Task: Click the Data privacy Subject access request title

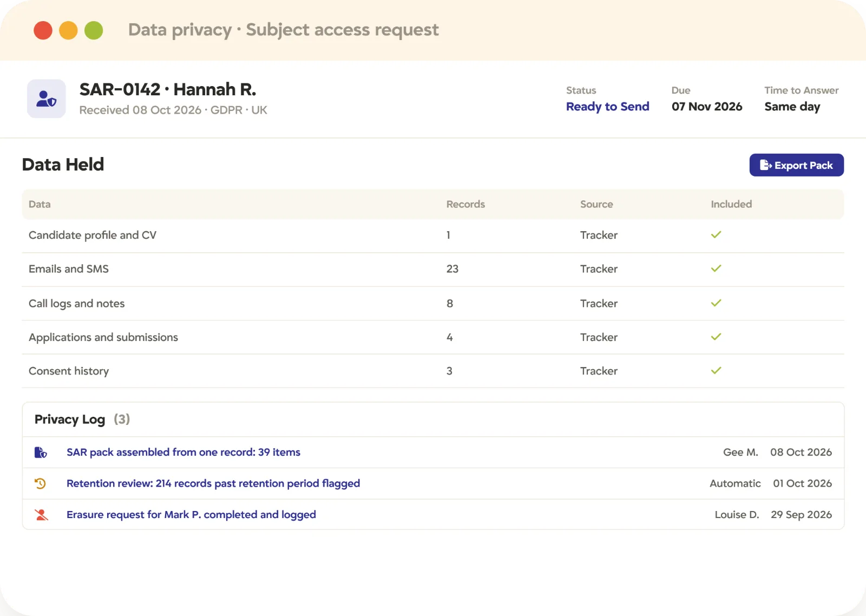Action: coord(283,30)
